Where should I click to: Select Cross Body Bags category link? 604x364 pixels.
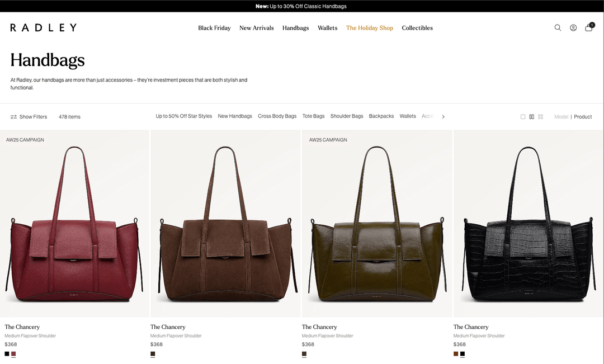(277, 116)
